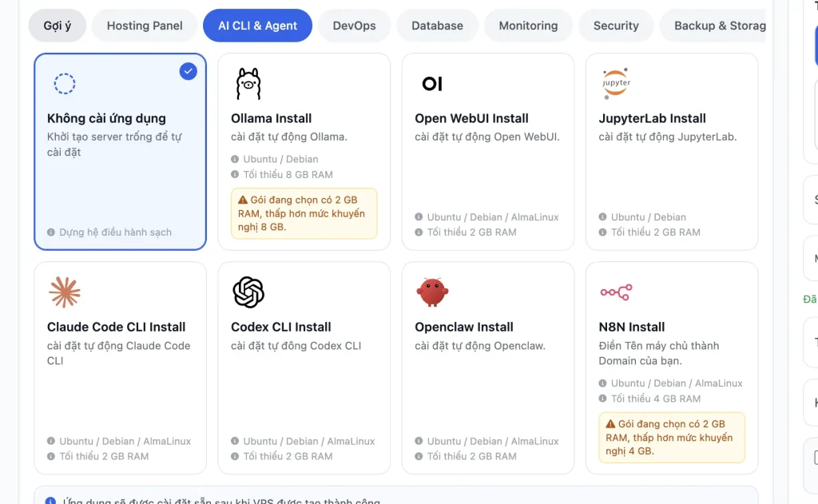The width and height of the screenshot is (818, 504).
Task: Click the N8N node-link icon
Action: 616,292
